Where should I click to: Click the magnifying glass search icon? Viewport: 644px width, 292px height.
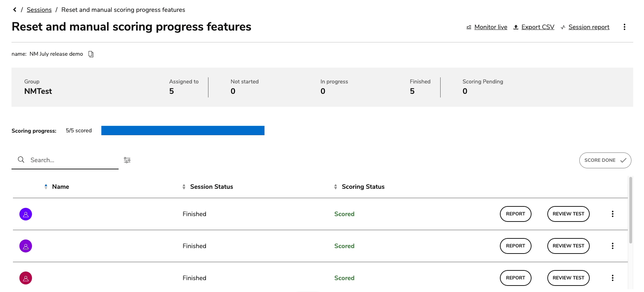tap(21, 160)
